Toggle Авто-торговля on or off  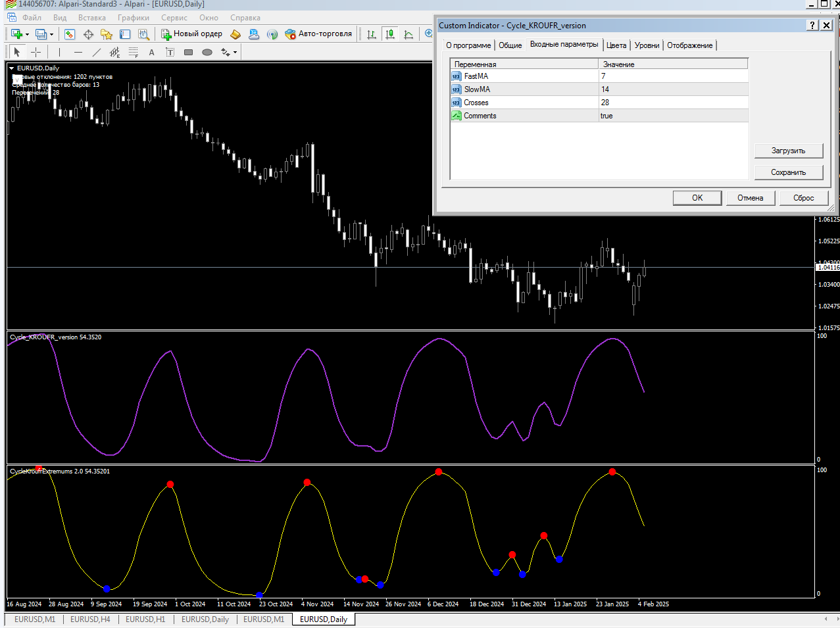(x=319, y=34)
